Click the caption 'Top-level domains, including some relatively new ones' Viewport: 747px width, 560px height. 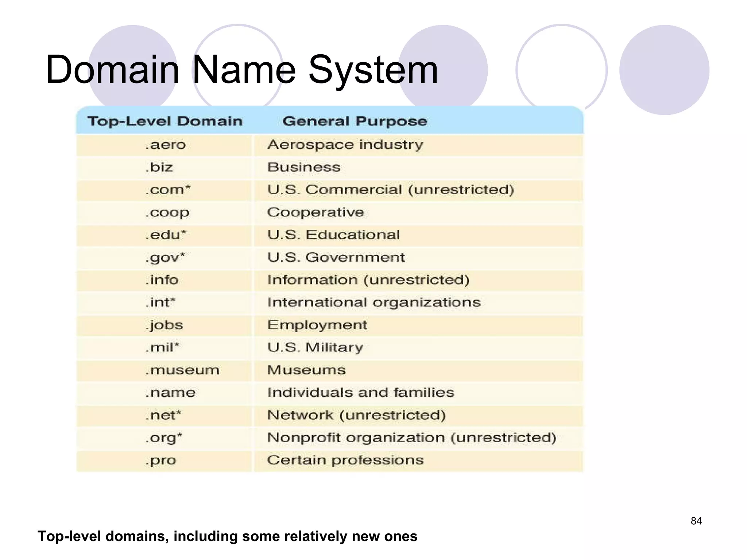(x=228, y=536)
